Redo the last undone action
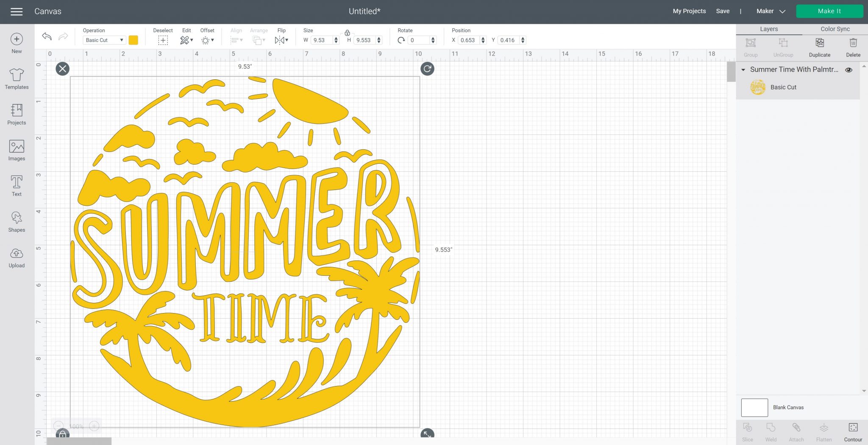This screenshot has height=445, width=868. click(63, 36)
